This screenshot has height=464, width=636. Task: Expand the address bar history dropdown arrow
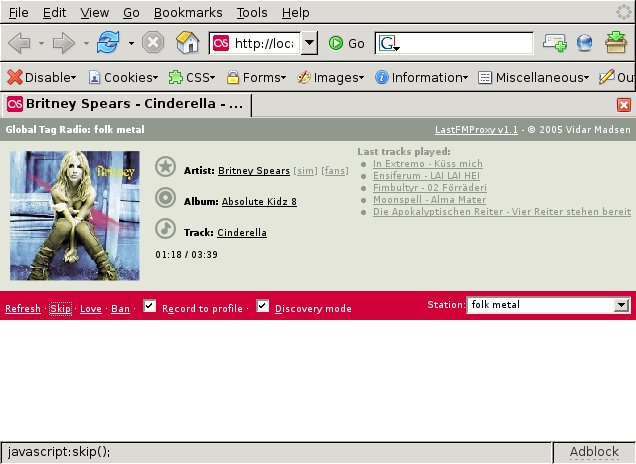pos(309,43)
